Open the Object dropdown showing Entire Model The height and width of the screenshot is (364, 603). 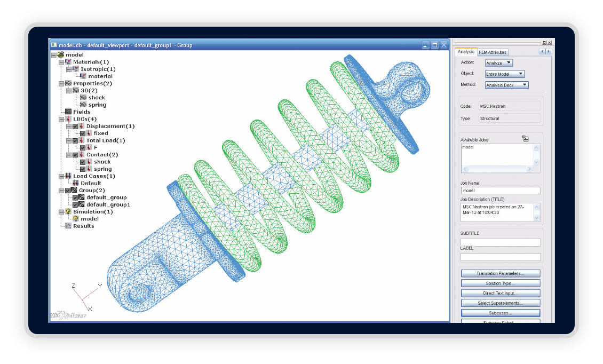tap(505, 74)
